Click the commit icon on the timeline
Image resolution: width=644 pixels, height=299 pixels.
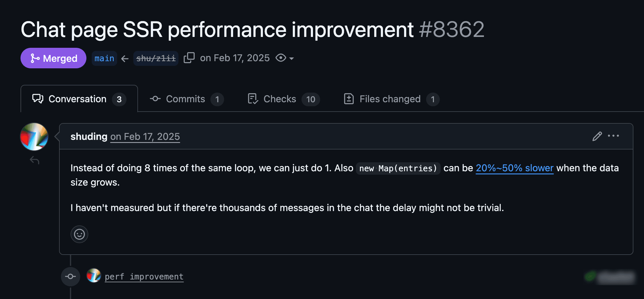pyautogui.click(x=70, y=277)
